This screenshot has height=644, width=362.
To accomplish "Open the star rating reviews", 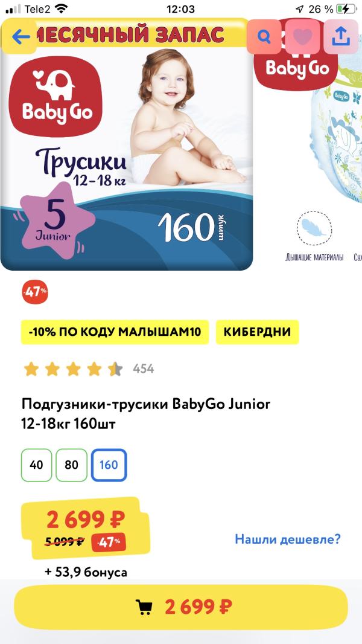I will click(x=73, y=369).
